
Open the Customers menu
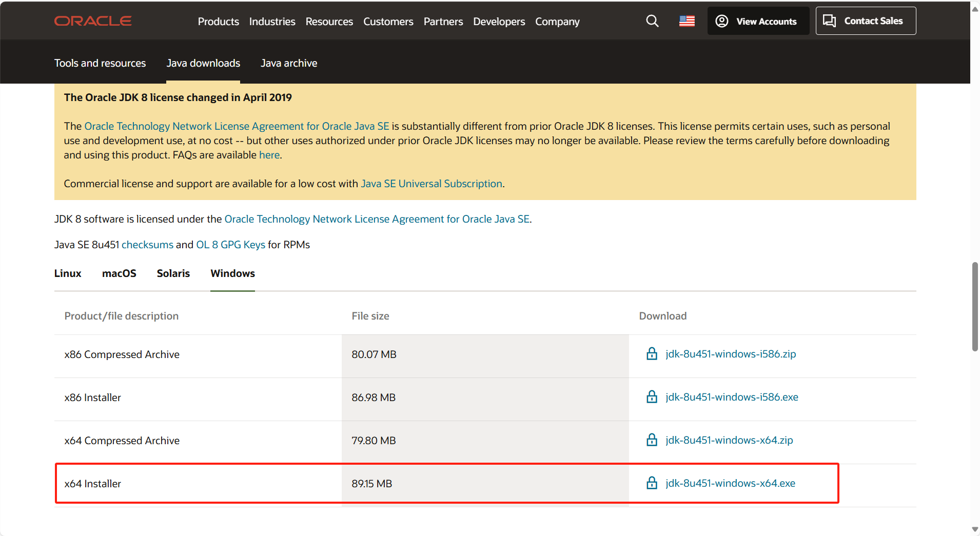388,22
